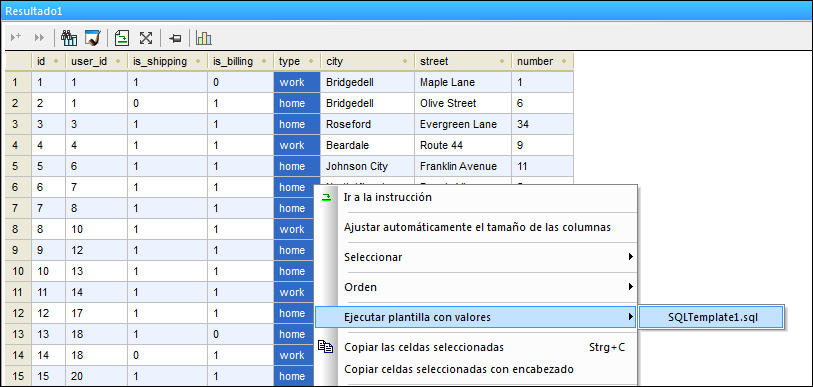
Task: Select Ejecutar plantilla con valores entry
Action: point(476,317)
